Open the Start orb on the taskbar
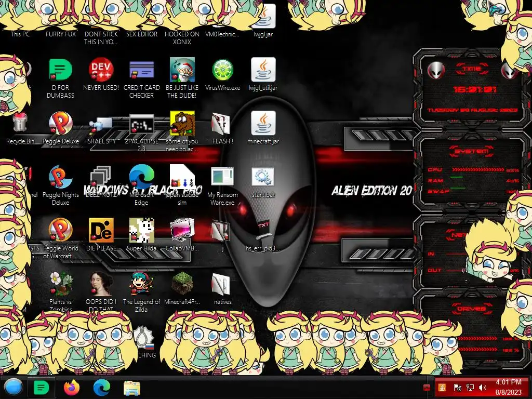Screen dimensions: 532x399 12,387
